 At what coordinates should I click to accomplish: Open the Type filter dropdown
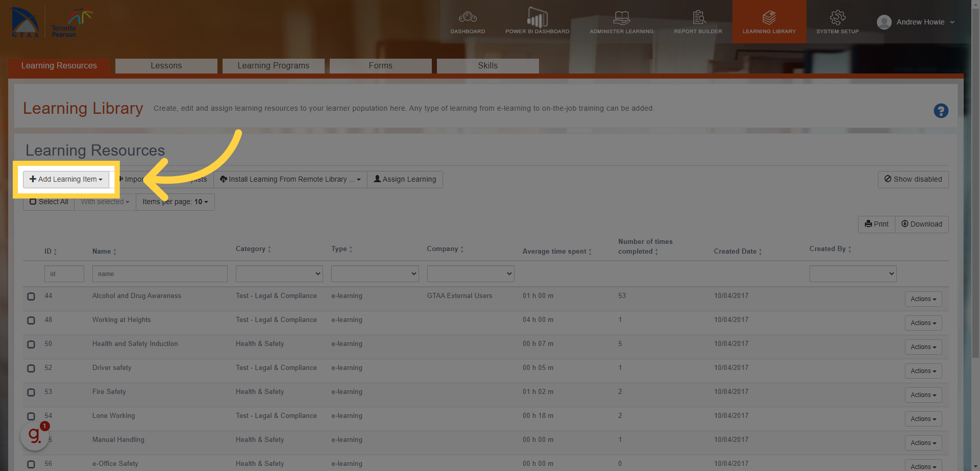pos(375,274)
